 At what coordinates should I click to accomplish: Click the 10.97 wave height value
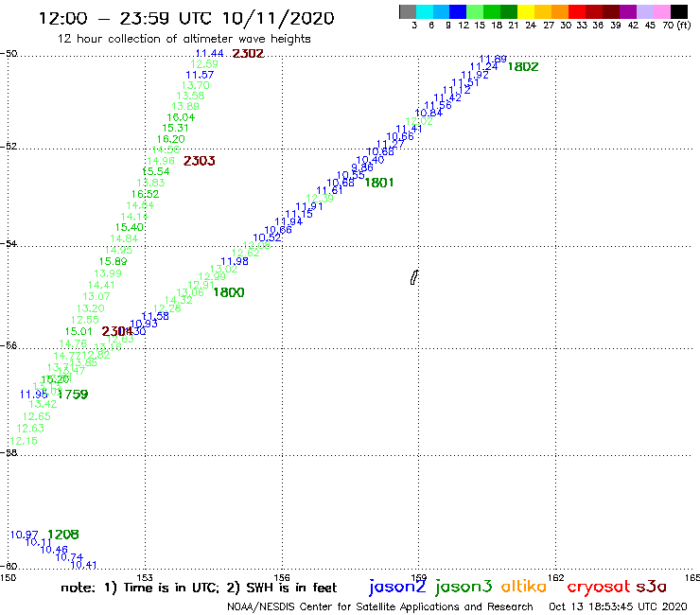[24, 536]
